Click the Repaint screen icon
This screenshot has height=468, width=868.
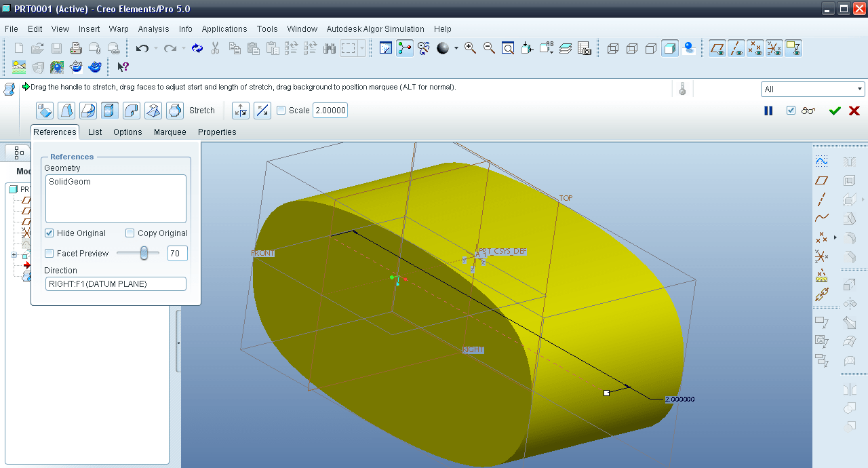[x=386, y=48]
